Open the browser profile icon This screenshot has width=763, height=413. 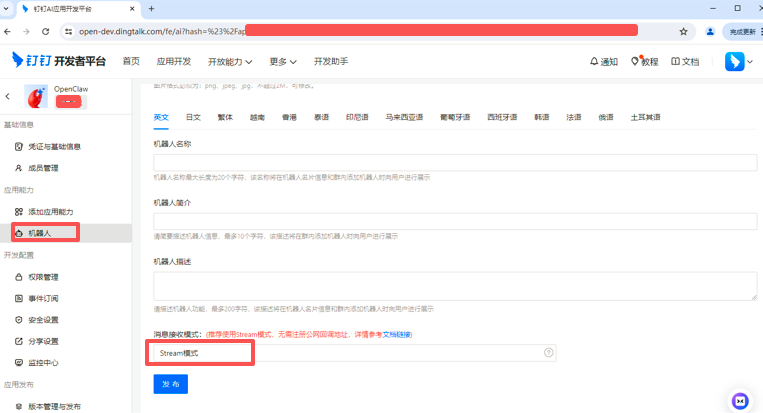tap(710, 32)
